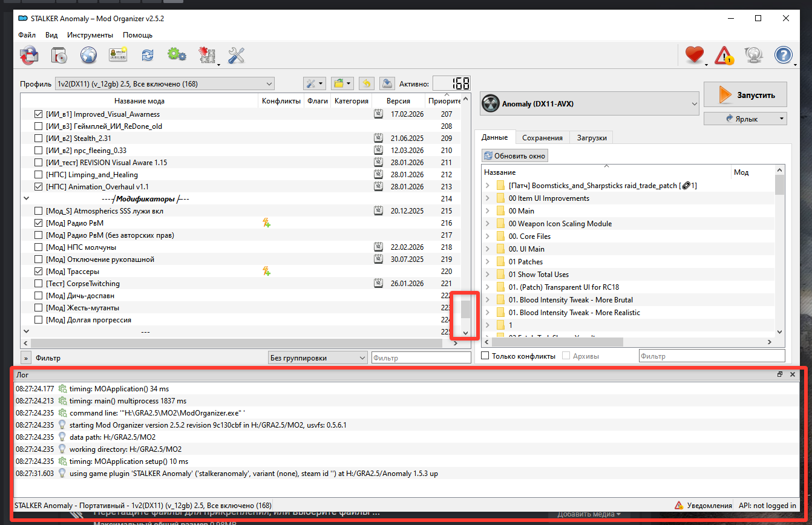The image size is (812, 525).
Task: Float the Лог panel with the undock icon
Action: click(781, 374)
